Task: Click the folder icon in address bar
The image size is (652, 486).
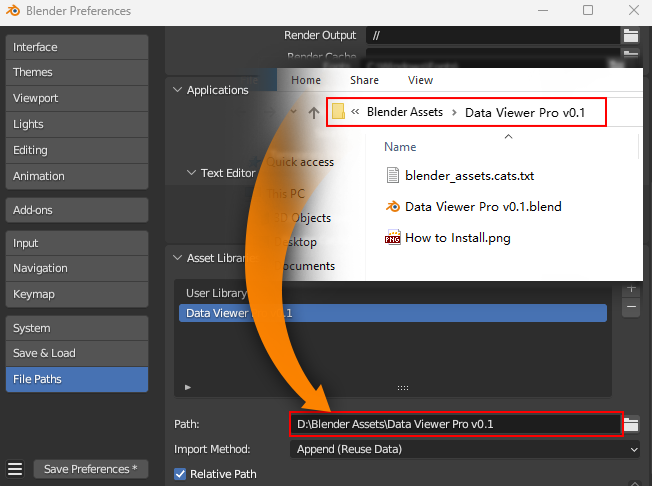Action: (338, 111)
